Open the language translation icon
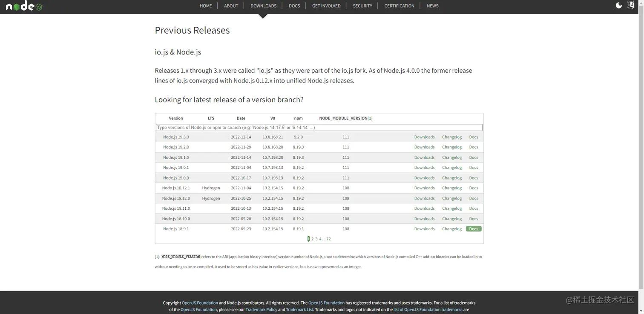 click(x=631, y=6)
